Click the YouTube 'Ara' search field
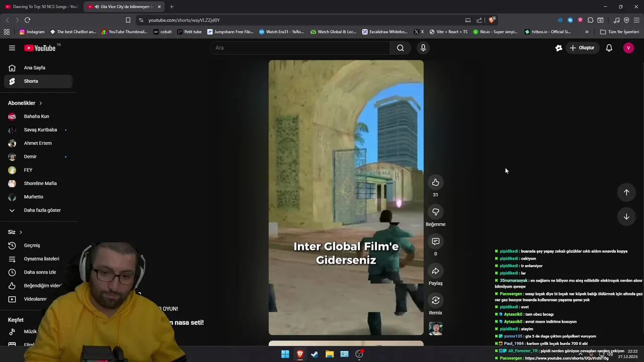 tap(300, 48)
